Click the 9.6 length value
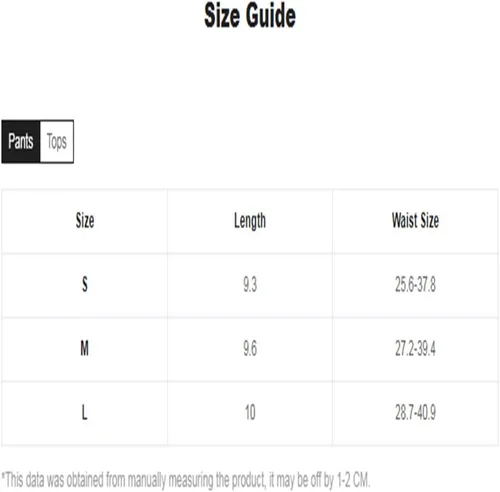 250,349
